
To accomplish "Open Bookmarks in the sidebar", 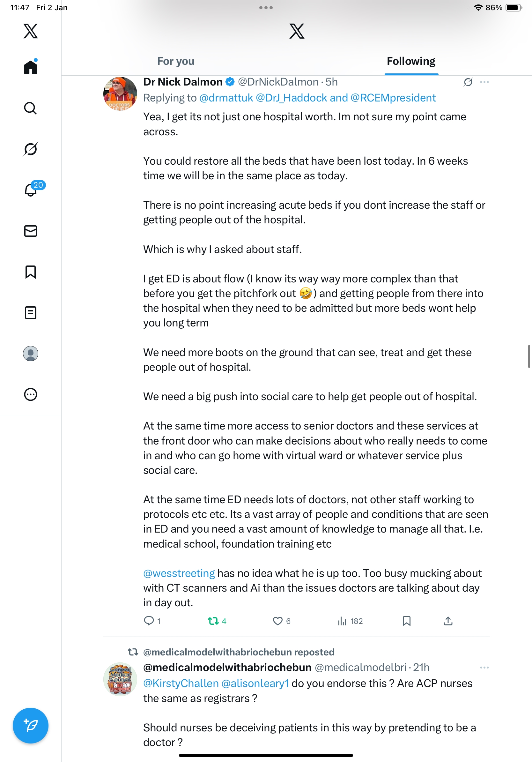I will click(31, 272).
